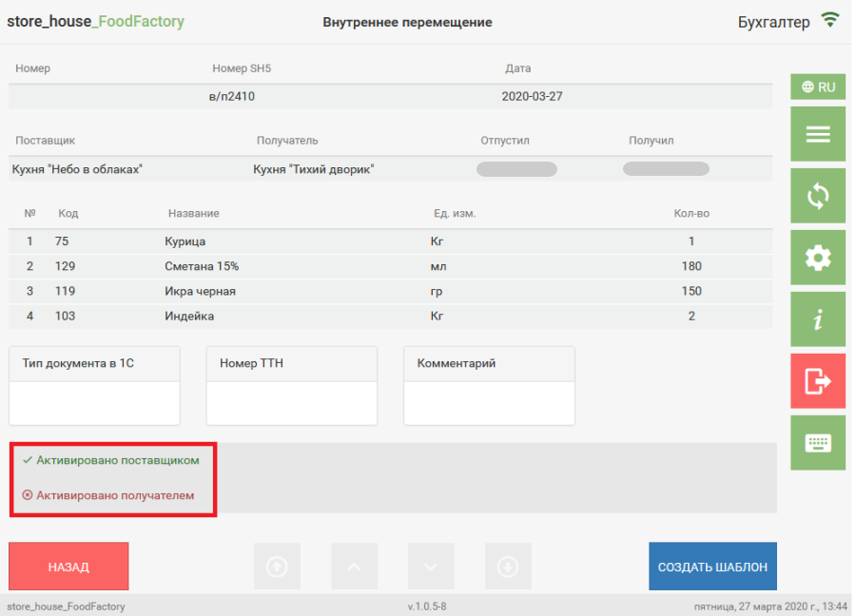
Task: Move up one row with chevron up
Action: 354,567
